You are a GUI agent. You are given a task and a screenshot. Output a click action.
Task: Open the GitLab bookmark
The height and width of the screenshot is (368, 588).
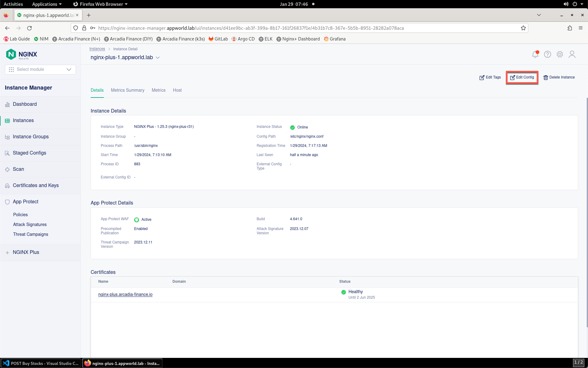[x=218, y=39]
